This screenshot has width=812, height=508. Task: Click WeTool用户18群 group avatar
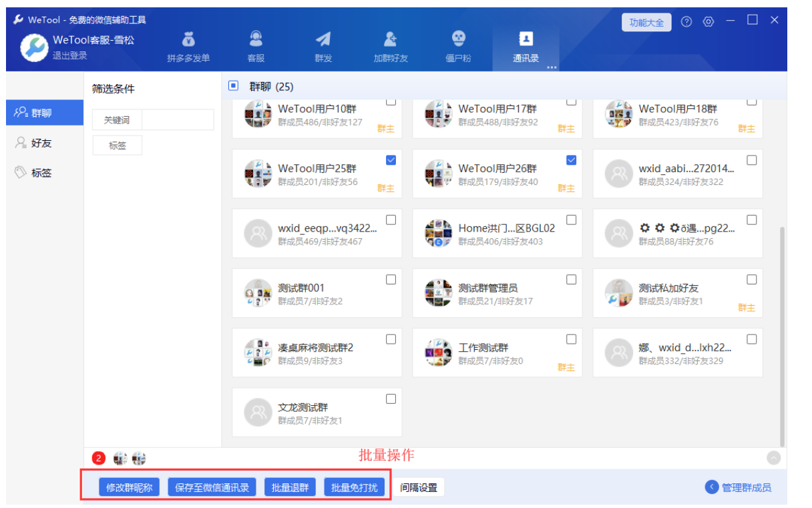(618, 114)
